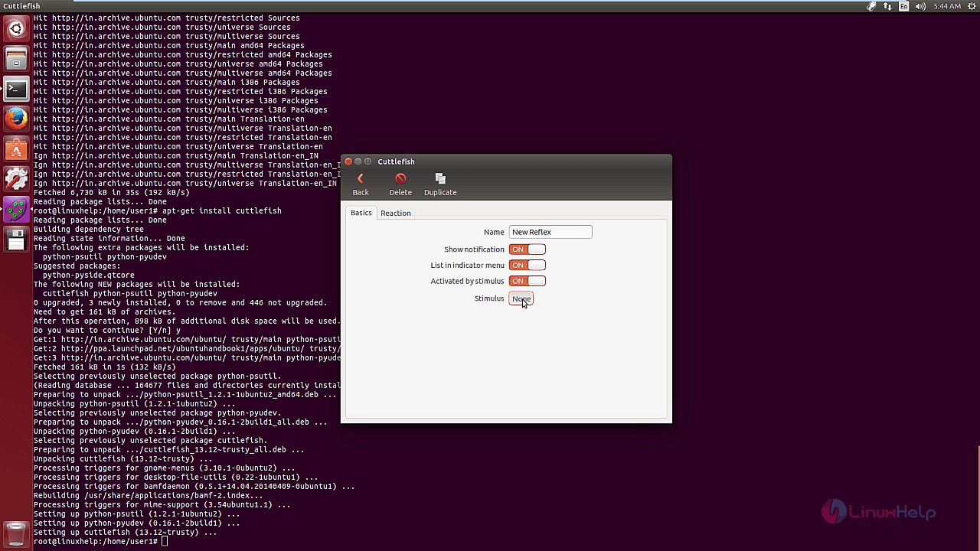980x551 pixels.
Task: Focus Cuttlefish app in launcher
Action: 16,209
